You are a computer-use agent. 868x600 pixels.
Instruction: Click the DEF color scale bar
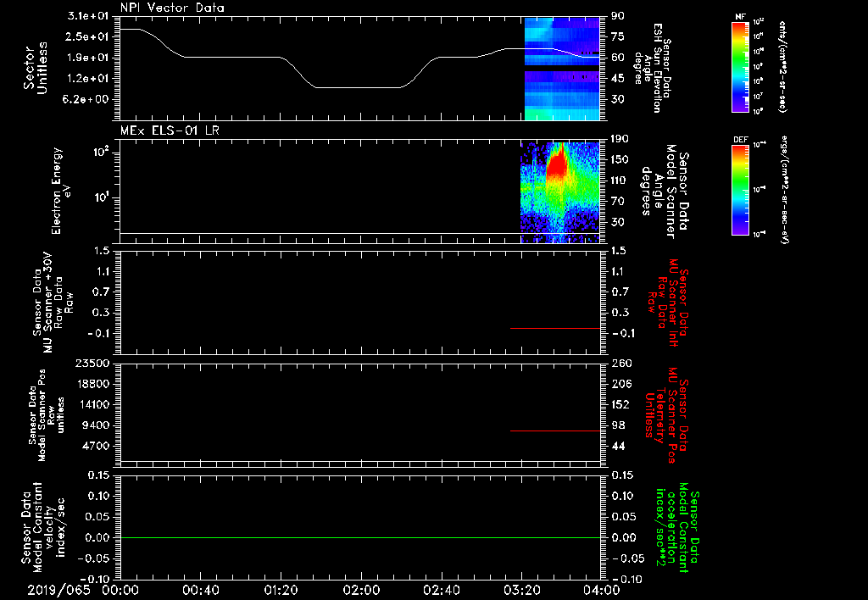[x=741, y=190]
